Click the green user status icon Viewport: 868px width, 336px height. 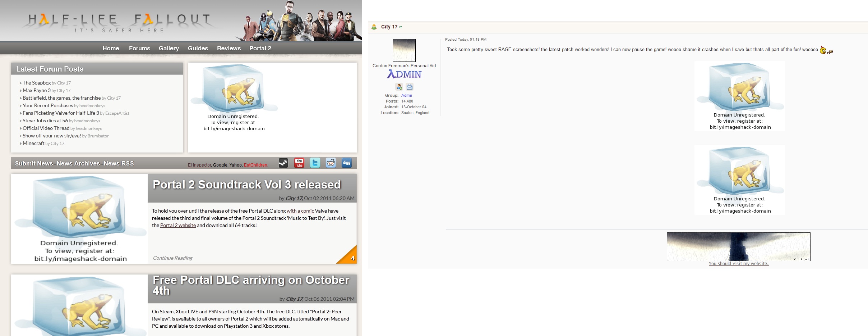click(374, 27)
